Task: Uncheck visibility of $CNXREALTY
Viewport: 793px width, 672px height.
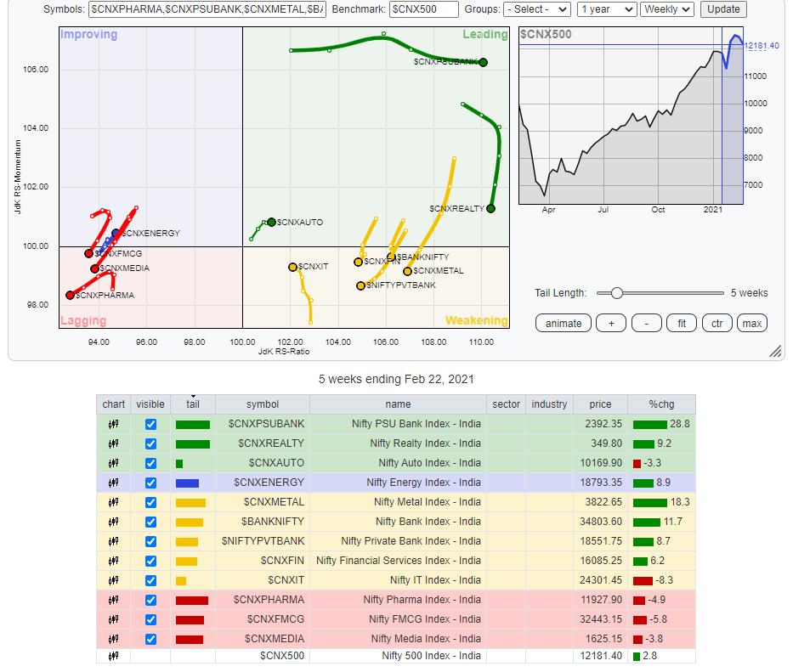Action: [150, 443]
